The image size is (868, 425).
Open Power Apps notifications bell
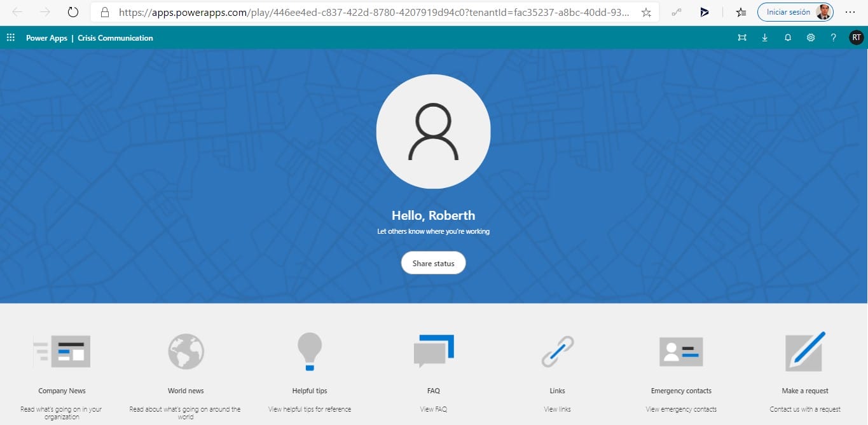point(787,37)
